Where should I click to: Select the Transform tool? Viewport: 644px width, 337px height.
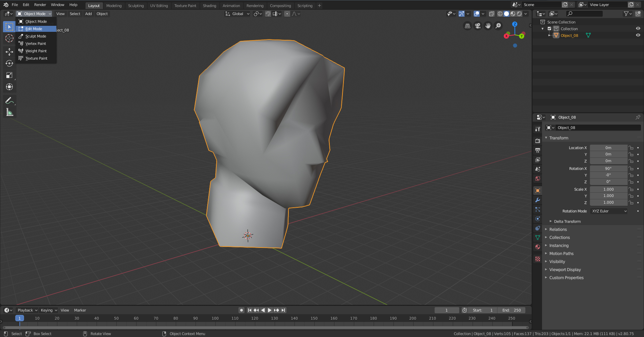click(9, 87)
